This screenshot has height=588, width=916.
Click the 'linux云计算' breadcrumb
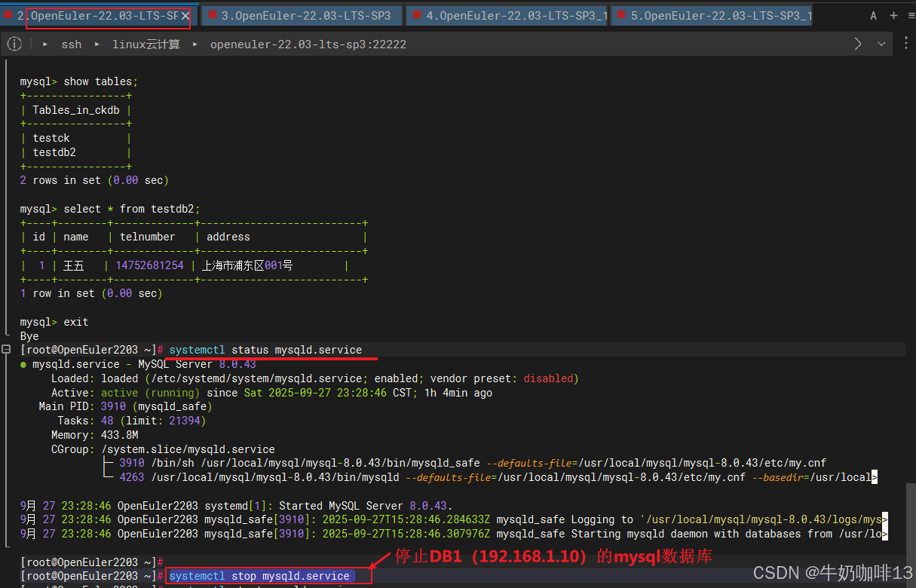tap(146, 44)
